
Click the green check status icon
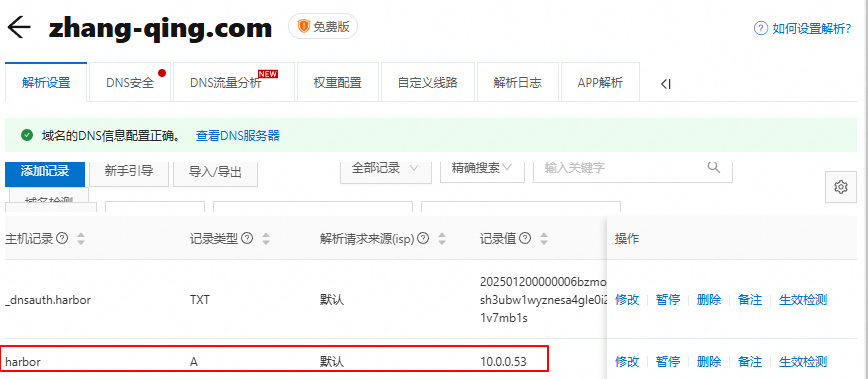(x=26, y=135)
